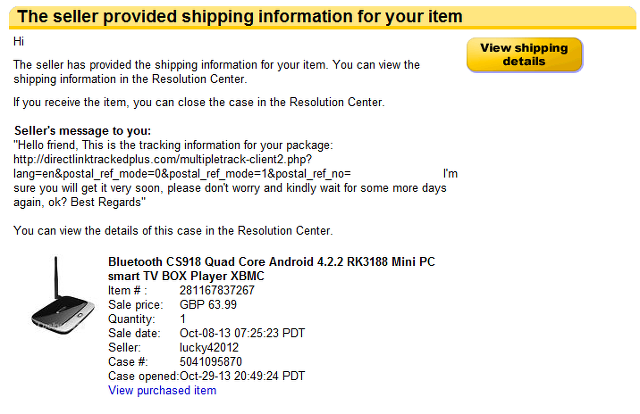Screen dimensions: 640x414
Task: Click the yellow shipping information header banner
Action: coord(322,17)
